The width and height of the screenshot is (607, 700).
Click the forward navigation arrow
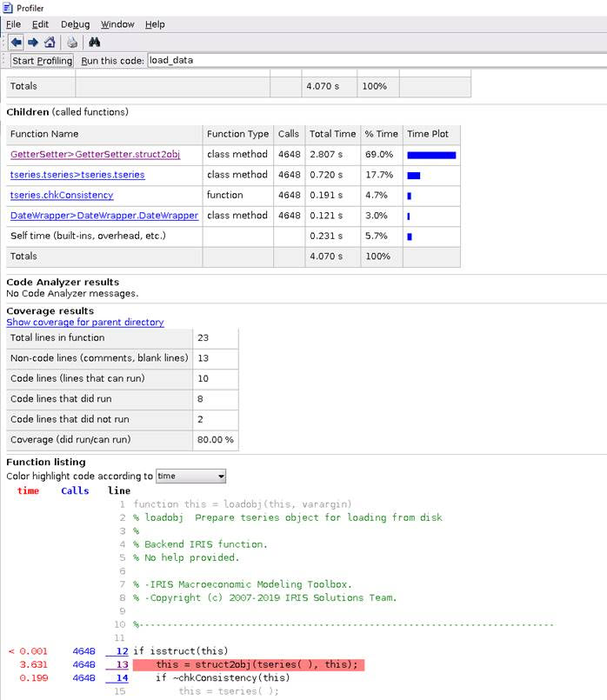[x=32, y=40]
